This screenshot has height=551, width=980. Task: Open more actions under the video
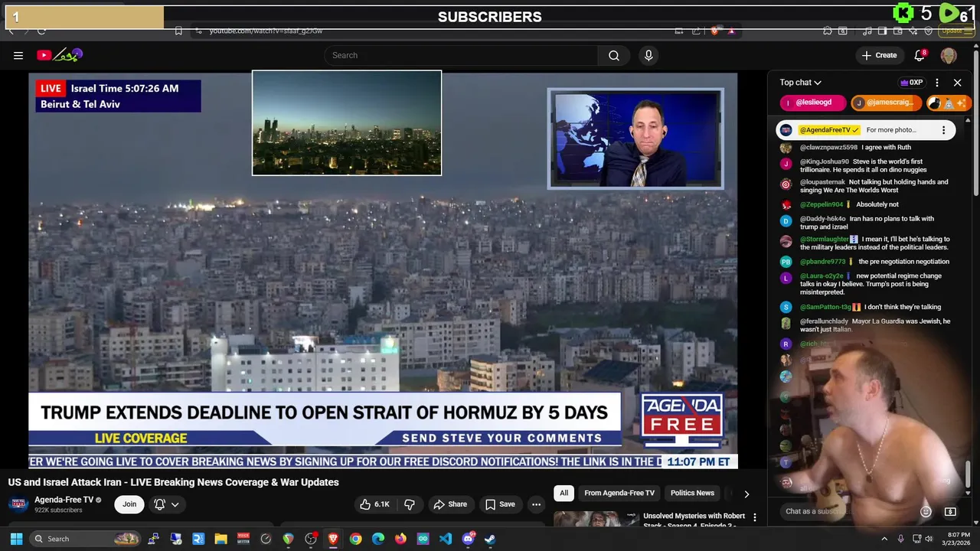point(536,504)
